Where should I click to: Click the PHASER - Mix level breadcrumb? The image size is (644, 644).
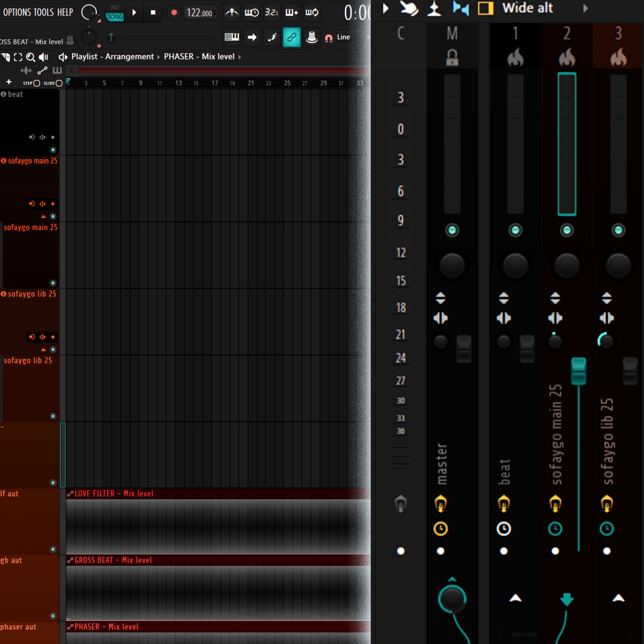199,57
